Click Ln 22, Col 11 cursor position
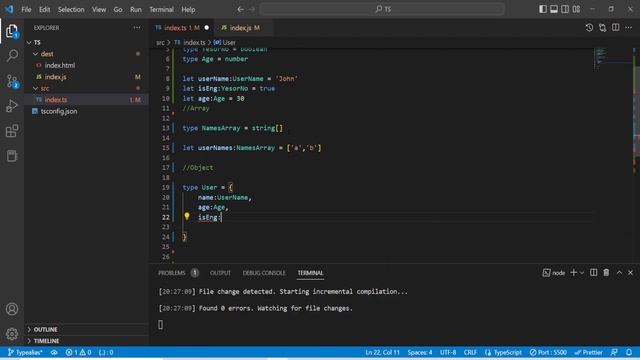The height and width of the screenshot is (360, 640). tap(382, 352)
